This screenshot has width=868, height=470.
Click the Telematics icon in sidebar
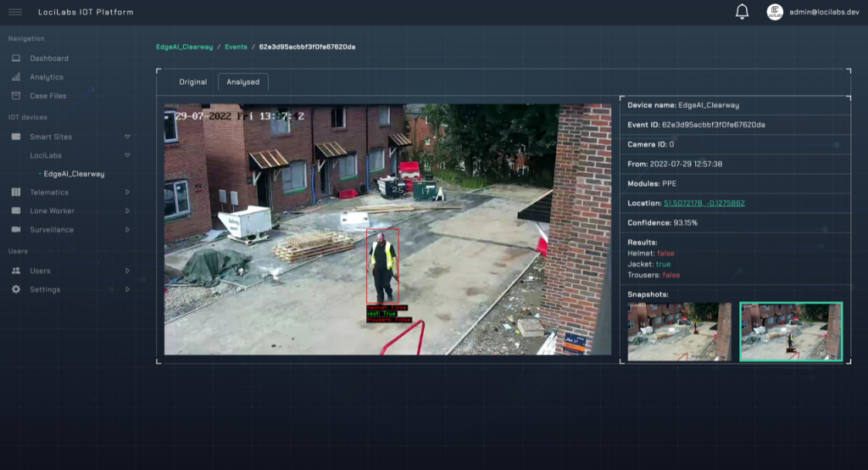pos(15,193)
